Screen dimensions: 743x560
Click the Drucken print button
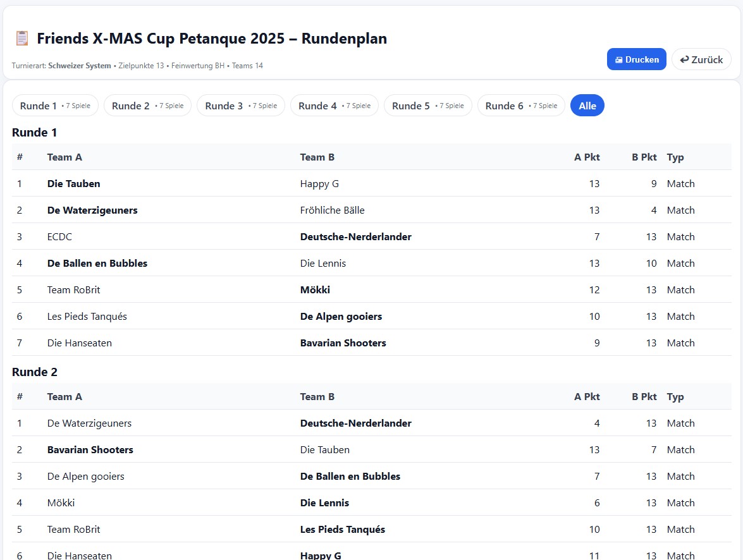[x=636, y=59]
